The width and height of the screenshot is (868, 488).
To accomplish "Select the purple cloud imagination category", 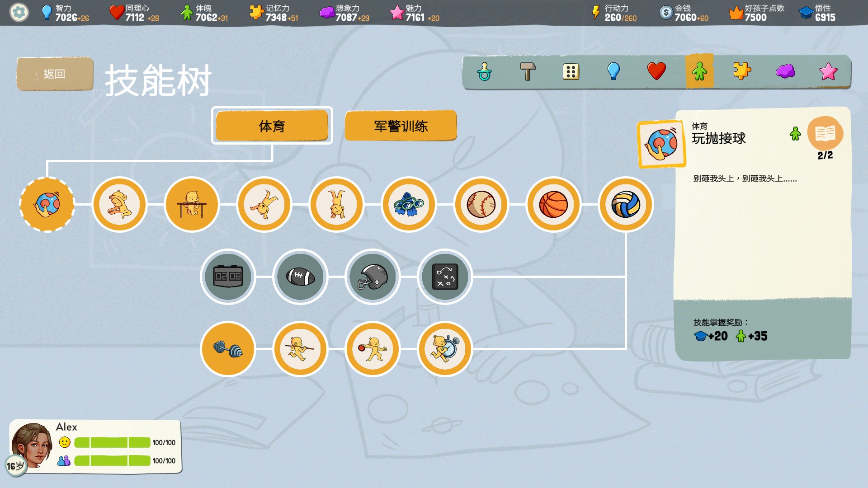I will [x=785, y=71].
